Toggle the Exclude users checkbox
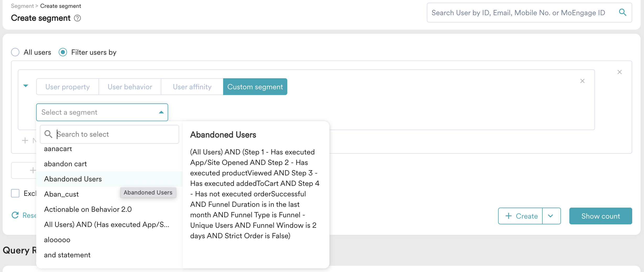Screen dimensions: 644x272 15,193
